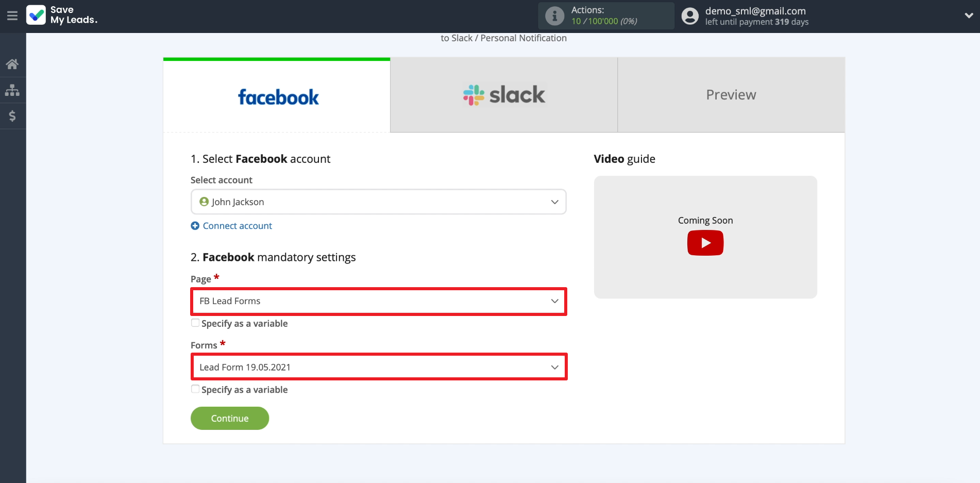Viewport: 980px width, 483px height.
Task: Click the user avatar icon
Action: click(690, 16)
